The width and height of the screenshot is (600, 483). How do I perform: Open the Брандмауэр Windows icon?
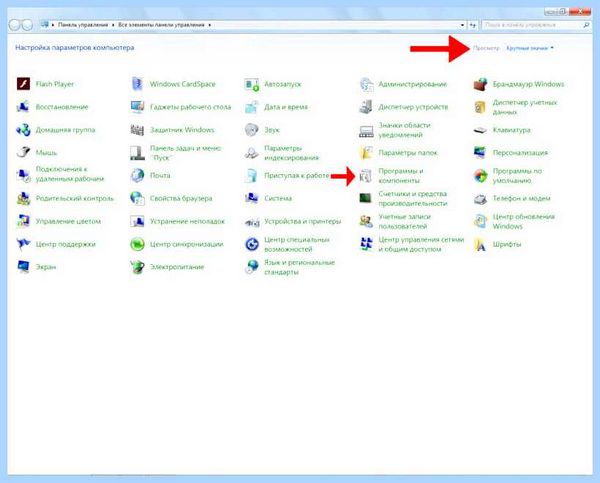click(480, 84)
